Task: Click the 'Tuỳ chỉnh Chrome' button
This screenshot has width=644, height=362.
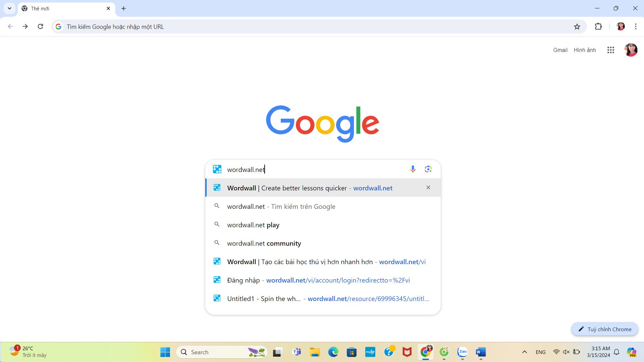Action: 604,329
